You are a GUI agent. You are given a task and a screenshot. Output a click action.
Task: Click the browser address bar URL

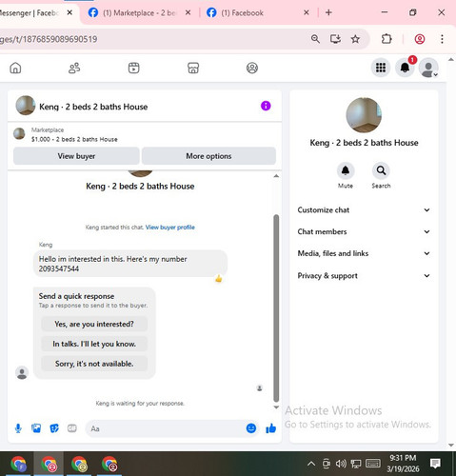[49, 39]
